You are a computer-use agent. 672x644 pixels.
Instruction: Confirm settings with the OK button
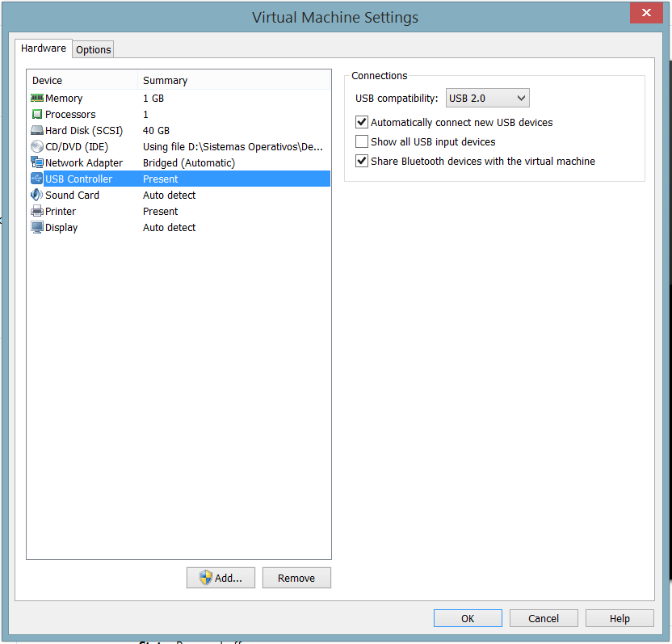point(468,618)
